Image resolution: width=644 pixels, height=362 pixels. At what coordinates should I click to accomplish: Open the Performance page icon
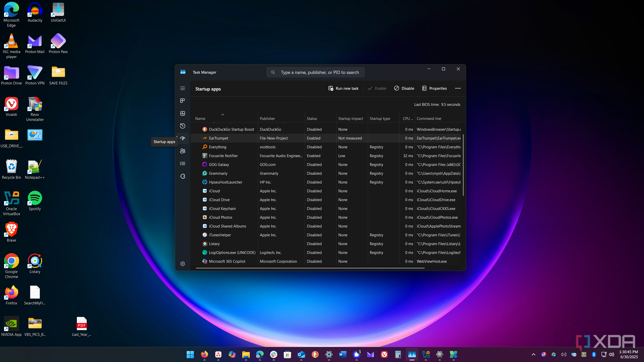[x=183, y=113]
